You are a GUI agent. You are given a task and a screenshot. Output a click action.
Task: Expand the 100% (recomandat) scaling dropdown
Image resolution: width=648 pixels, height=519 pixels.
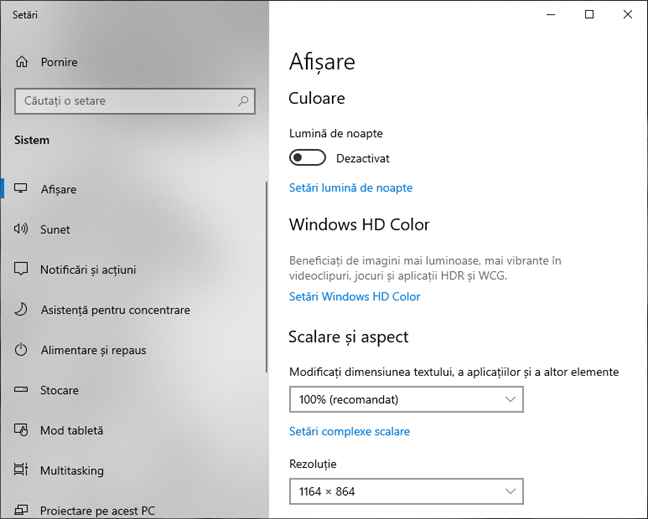(406, 400)
